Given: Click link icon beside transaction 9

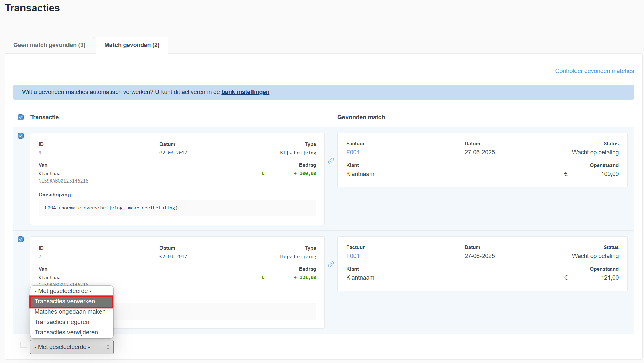Looking at the screenshot, I should (x=331, y=161).
